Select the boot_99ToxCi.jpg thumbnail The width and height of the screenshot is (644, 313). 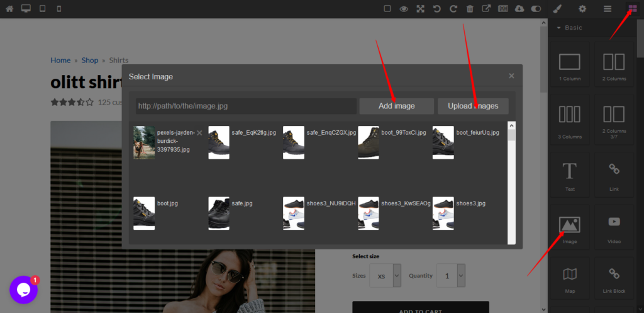pos(369,142)
